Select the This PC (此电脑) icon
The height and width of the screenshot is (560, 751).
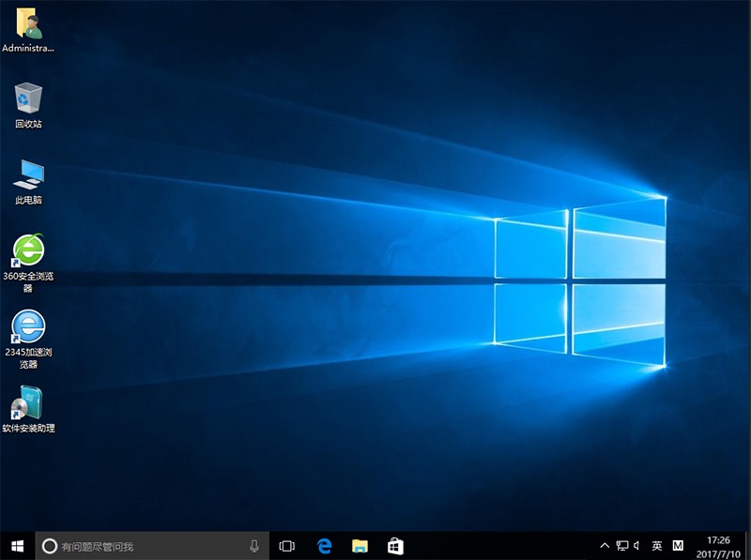coord(28,182)
